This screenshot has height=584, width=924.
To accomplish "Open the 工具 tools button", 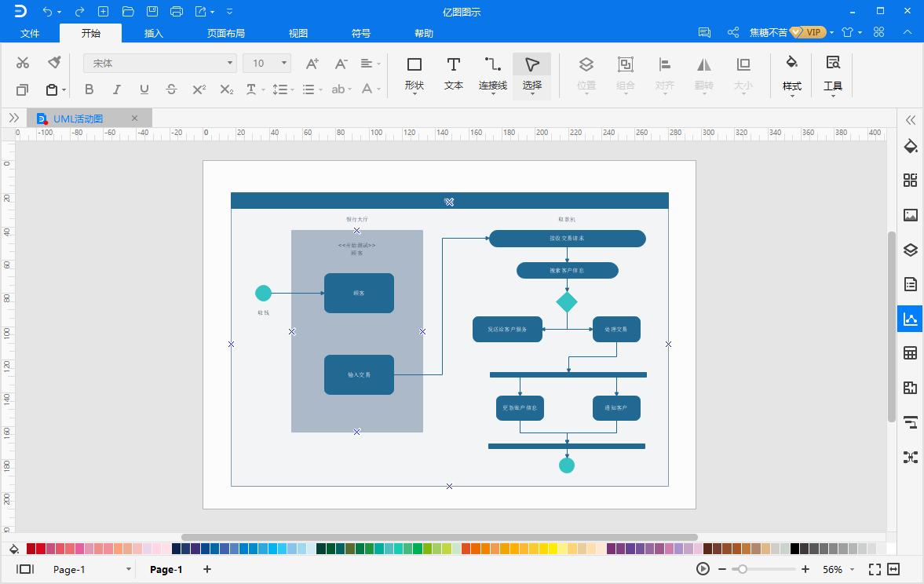I will point(832,73).
